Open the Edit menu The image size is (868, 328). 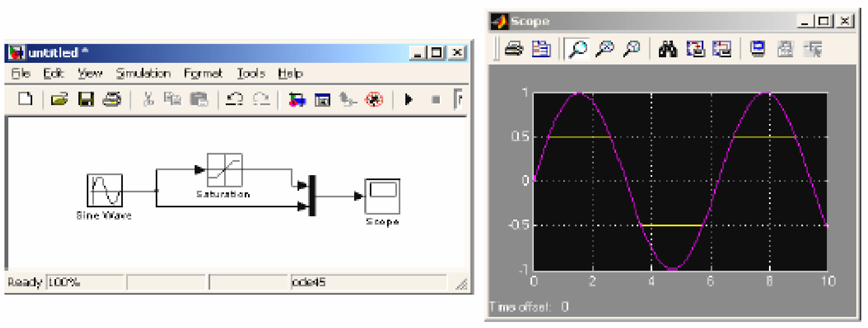pos(54,73)
